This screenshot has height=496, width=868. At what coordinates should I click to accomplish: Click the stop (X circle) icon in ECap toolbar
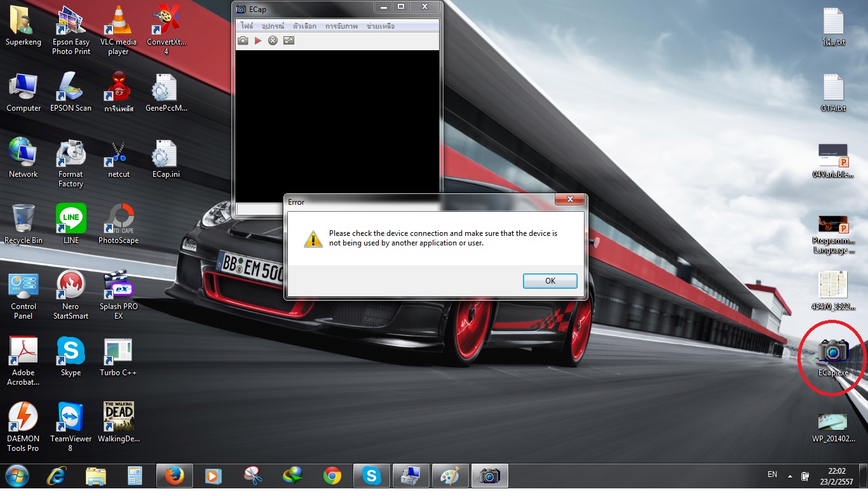tap(273, 41)
